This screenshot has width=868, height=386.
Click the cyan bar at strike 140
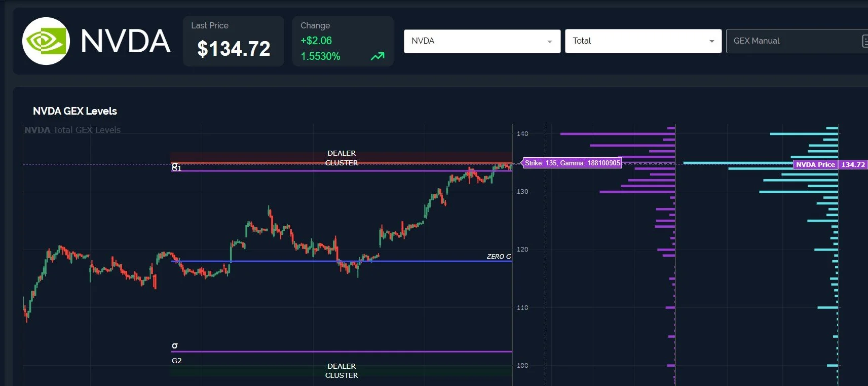coord(804,134)
